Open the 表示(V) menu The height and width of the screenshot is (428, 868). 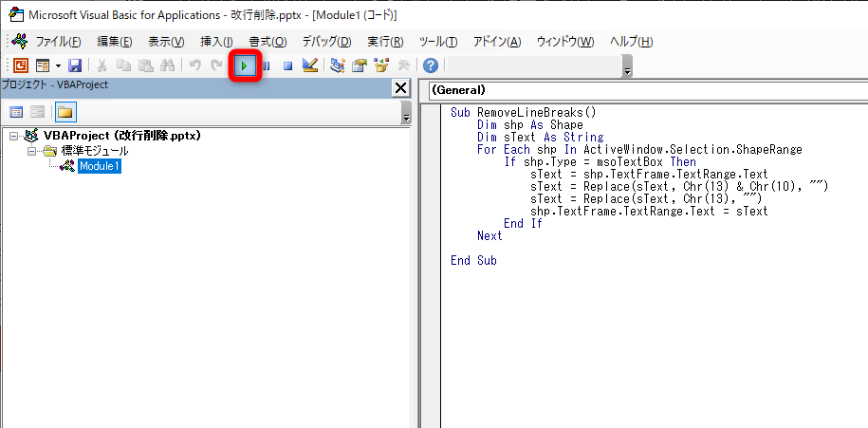[166, 42]
